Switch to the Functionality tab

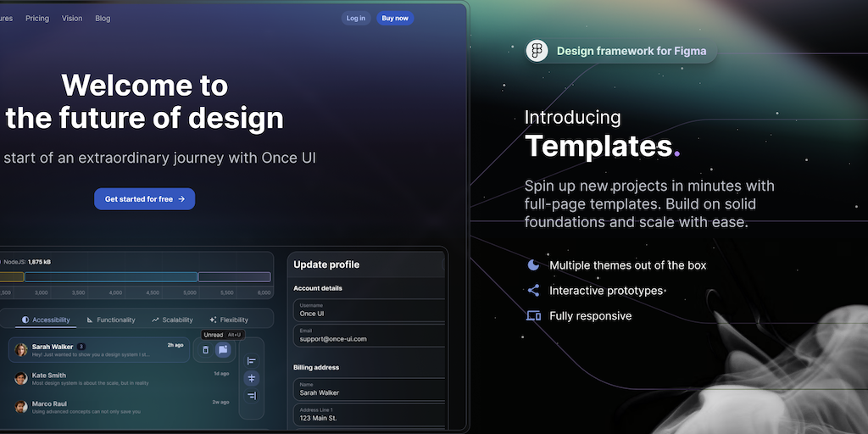point(111,320)
